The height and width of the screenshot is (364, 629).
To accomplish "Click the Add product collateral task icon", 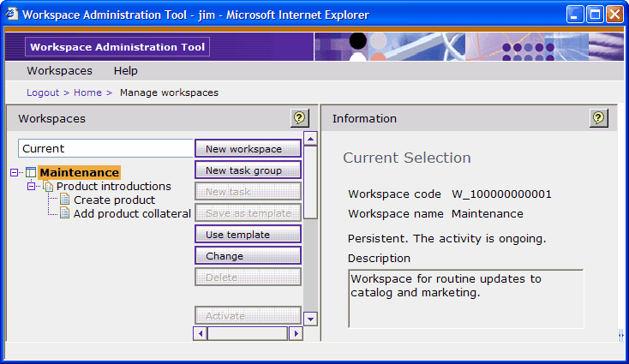I will (x=64, y=213).
